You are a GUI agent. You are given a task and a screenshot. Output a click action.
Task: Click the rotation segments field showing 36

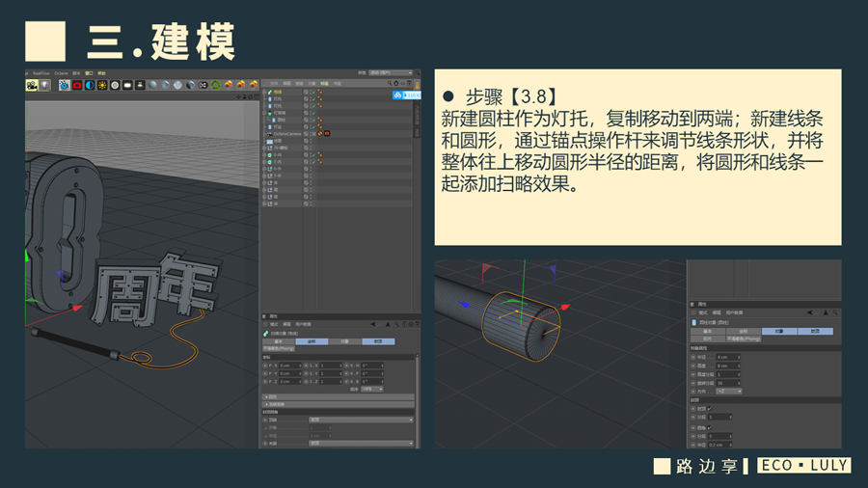pos(728,383)
